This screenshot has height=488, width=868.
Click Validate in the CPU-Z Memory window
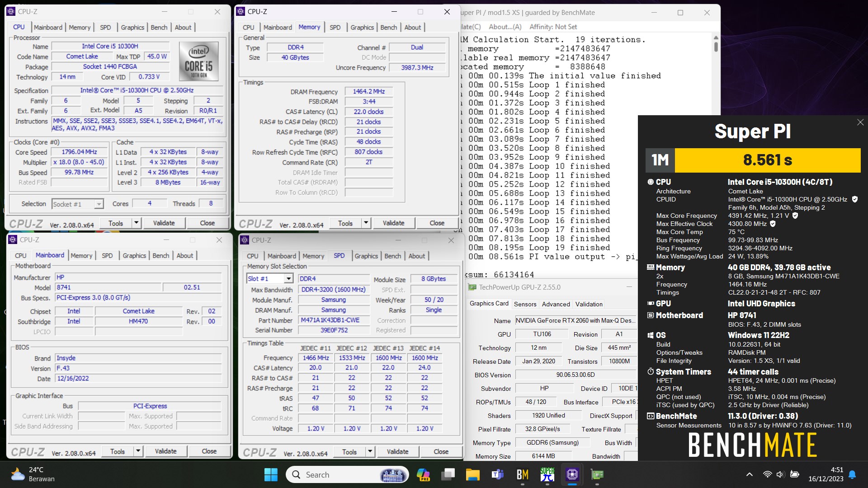[393, 223]
